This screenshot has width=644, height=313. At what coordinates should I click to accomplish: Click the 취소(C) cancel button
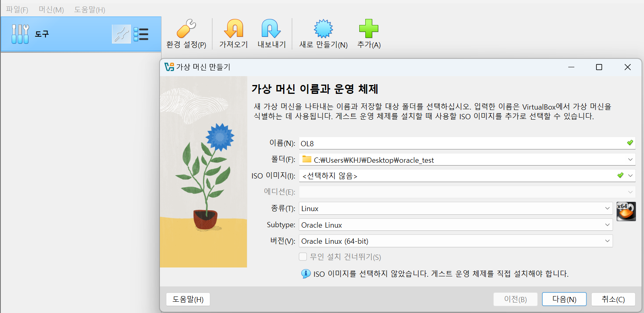click(613, 299)
